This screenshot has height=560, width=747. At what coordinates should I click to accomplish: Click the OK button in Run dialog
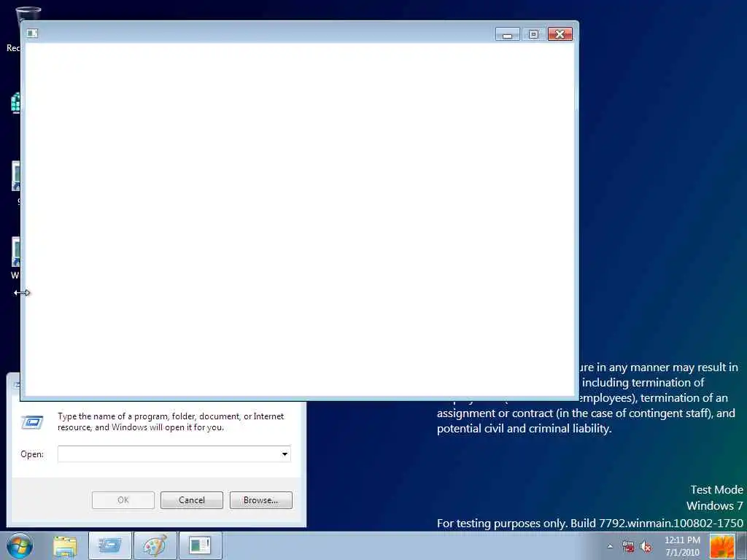click(123, 500)
